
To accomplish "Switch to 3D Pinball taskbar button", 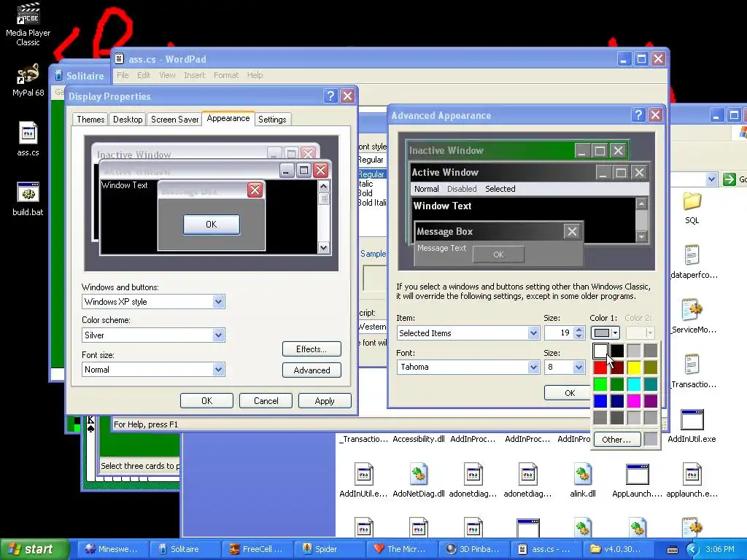I will click(x=474, y=549).
